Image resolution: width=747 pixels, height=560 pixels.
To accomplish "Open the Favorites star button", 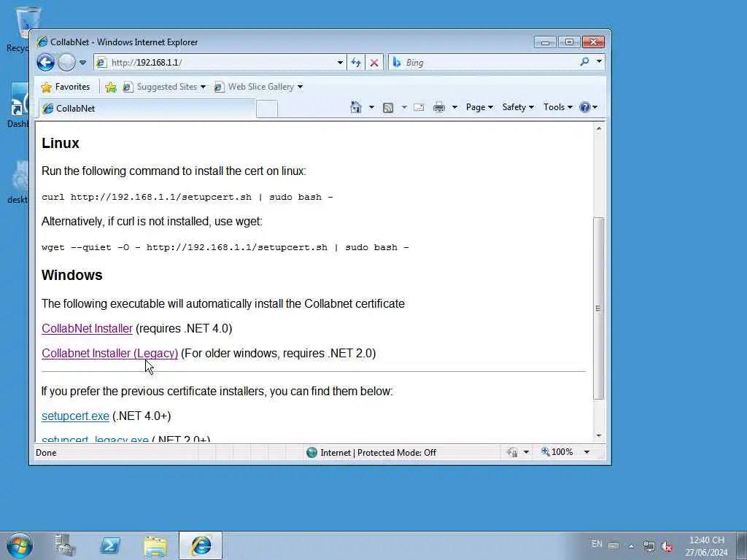I will point(66,87).
